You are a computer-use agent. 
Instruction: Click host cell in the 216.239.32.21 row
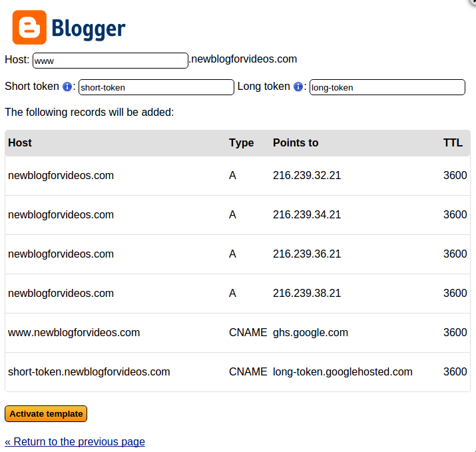point(61,175)
